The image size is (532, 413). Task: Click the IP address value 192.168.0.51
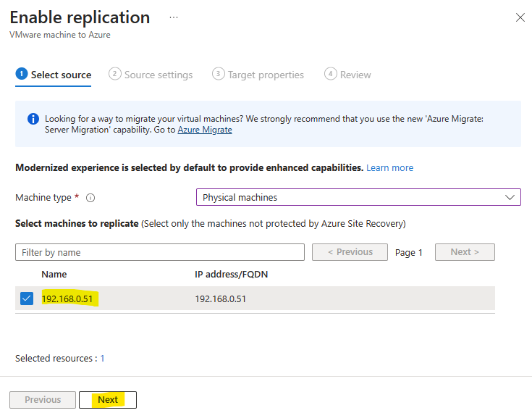221,299
